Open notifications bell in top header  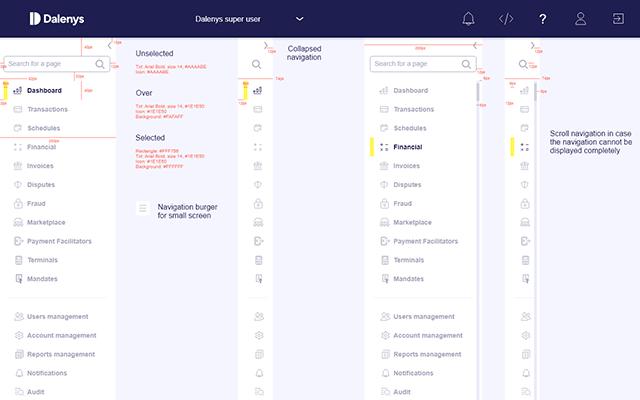[468, 19]
